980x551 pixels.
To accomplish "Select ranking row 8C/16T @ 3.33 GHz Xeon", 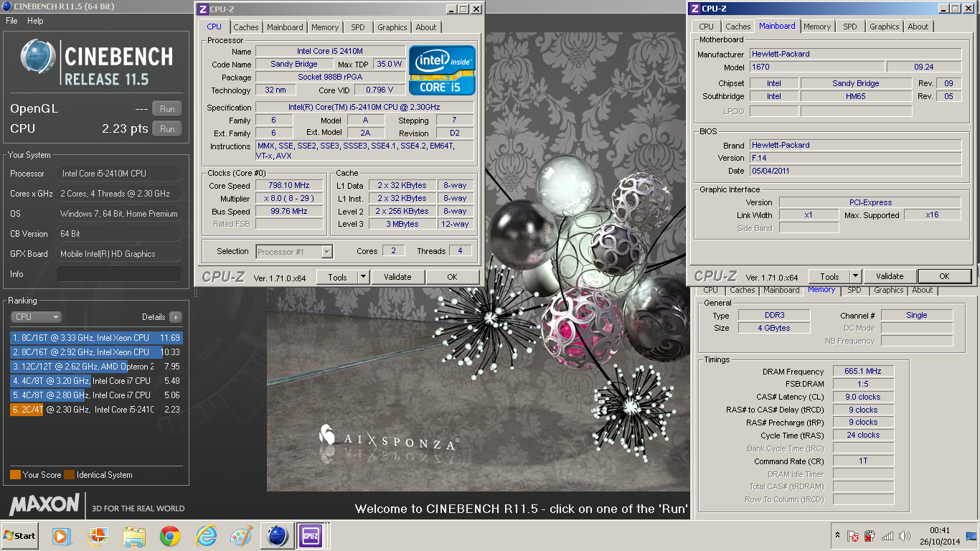I will pos(96,338).
